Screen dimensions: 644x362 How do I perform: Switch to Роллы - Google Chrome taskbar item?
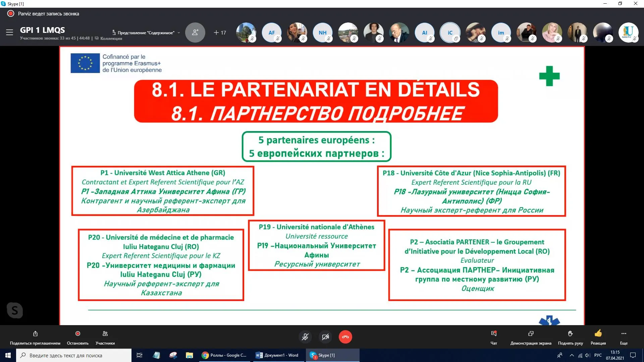(224, 355)
